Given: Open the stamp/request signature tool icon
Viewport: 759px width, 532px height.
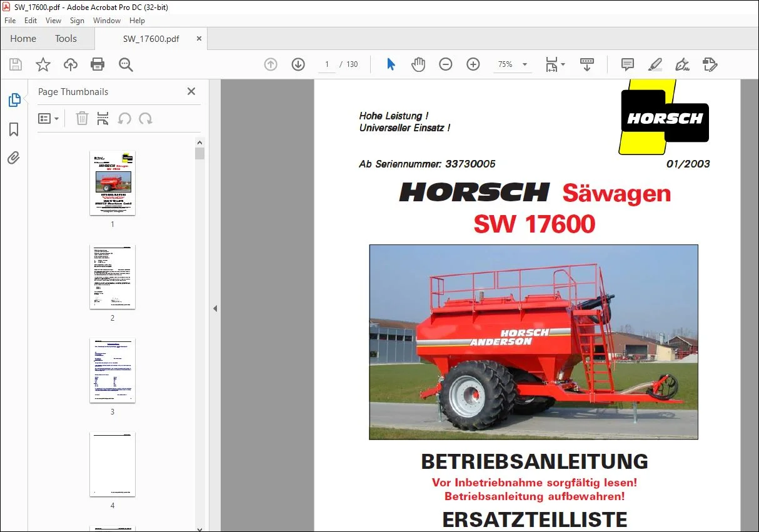Looking at the screenshot, I should [710, 64].
